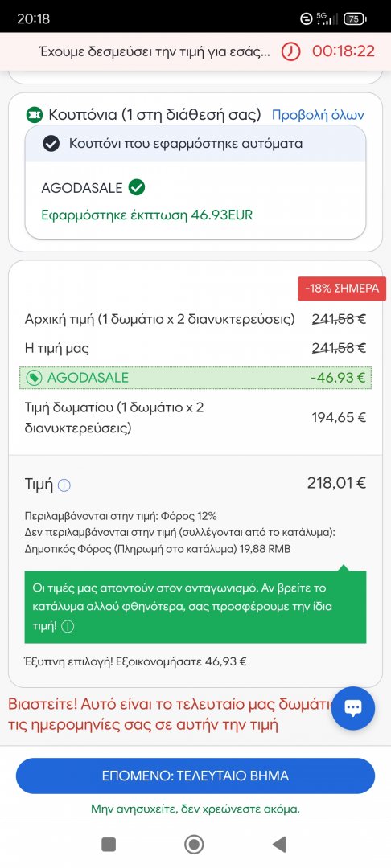Tap the price hold timer banner text
Viewport: 391px width, 868px height.
[x=155, y=52]
